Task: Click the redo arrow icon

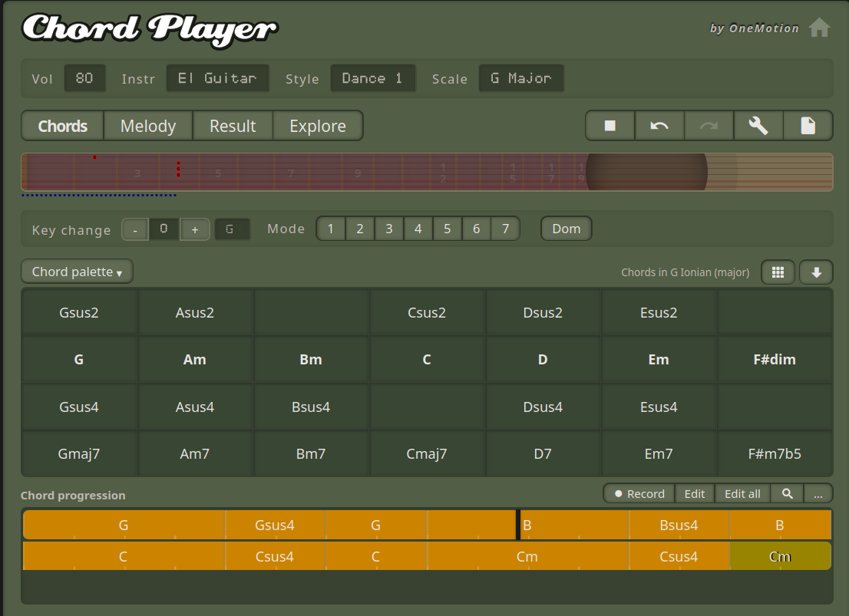Action: pyautogui.click(x=709, y=126)
